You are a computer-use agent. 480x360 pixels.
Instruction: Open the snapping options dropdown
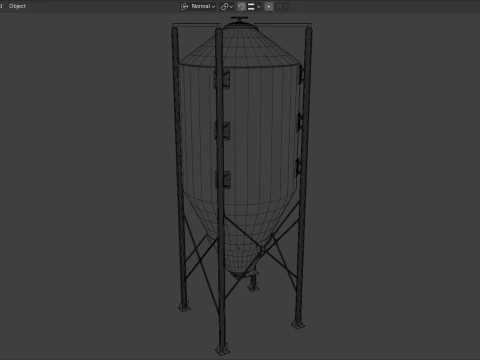(254, 6)
